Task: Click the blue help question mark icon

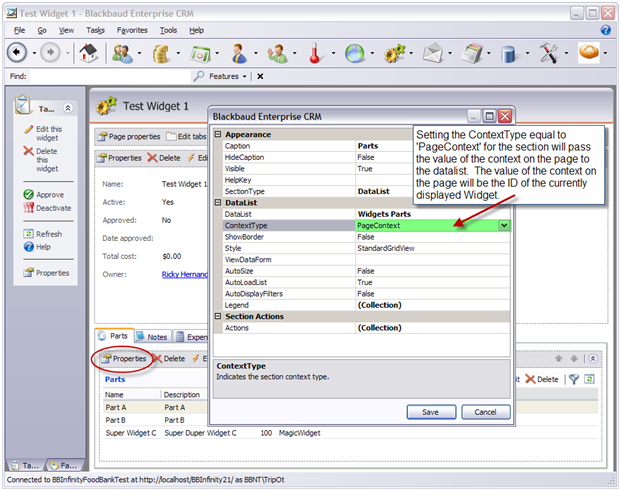Action: coord(606,30)
